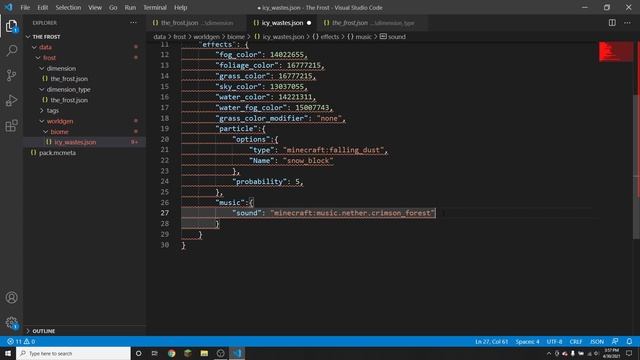Click the Explorer more actions ellipsis

coord(133,23)
